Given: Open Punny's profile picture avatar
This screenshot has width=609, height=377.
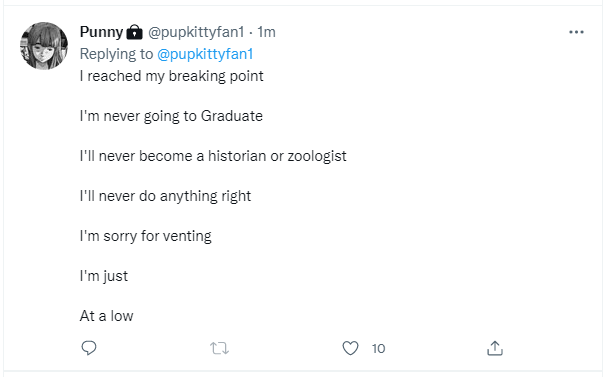Looking at the screenshot, I should (x=44, y=46).
